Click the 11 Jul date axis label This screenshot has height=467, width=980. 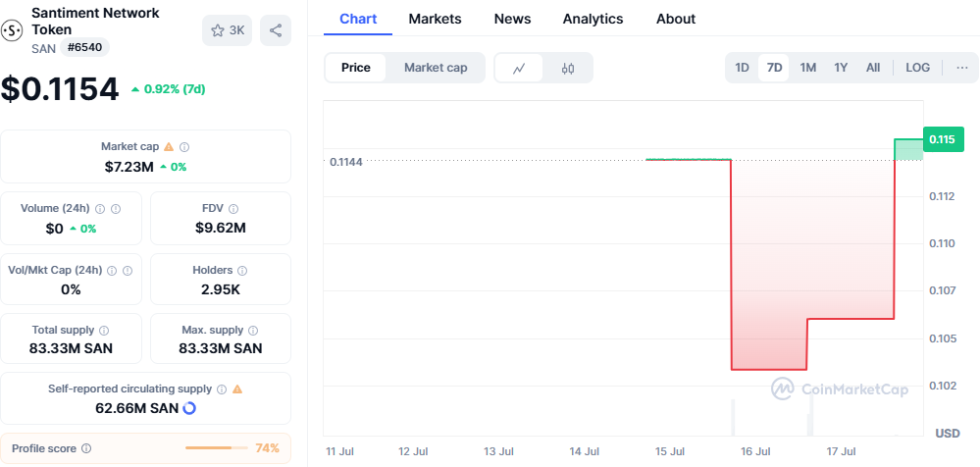click(x=339, y=451)
